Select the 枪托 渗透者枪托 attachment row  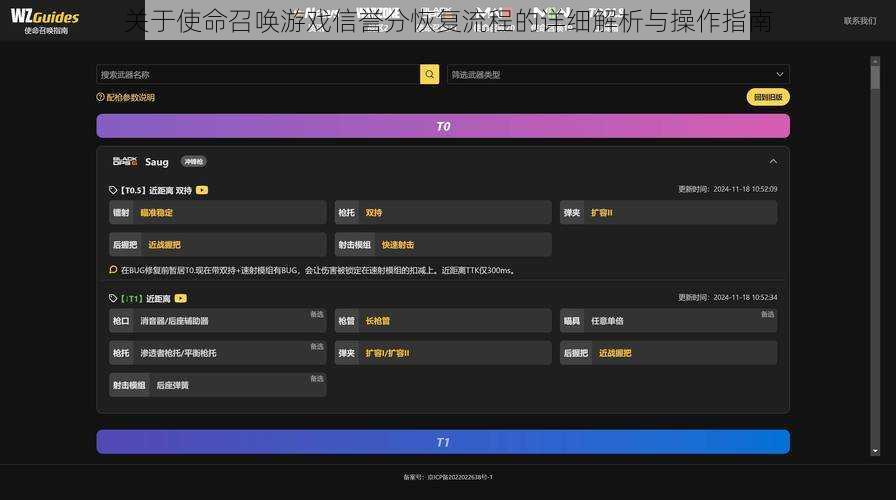coord(218,353)
